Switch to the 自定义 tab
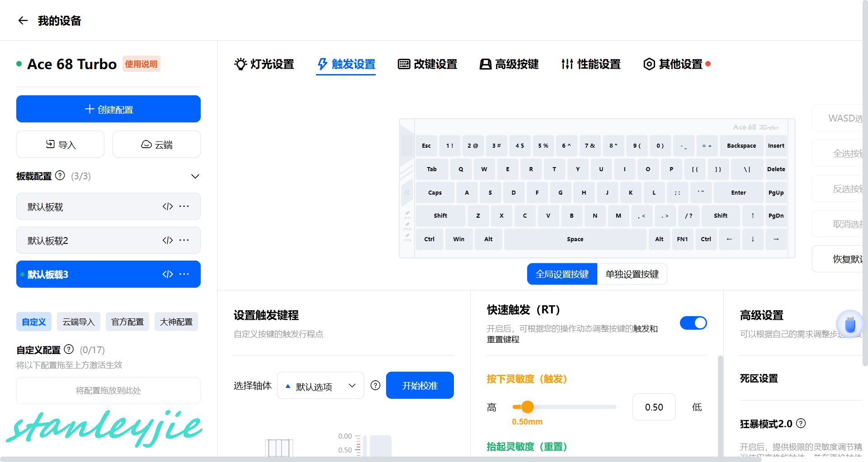 pyautogui.click(x=34, y=322)
